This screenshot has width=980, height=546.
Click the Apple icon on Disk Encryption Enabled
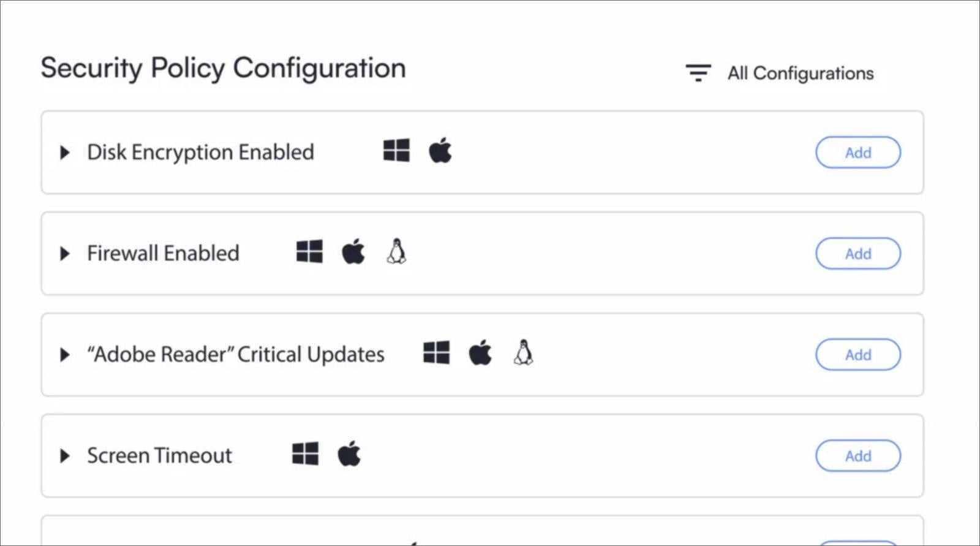[440, 150]
